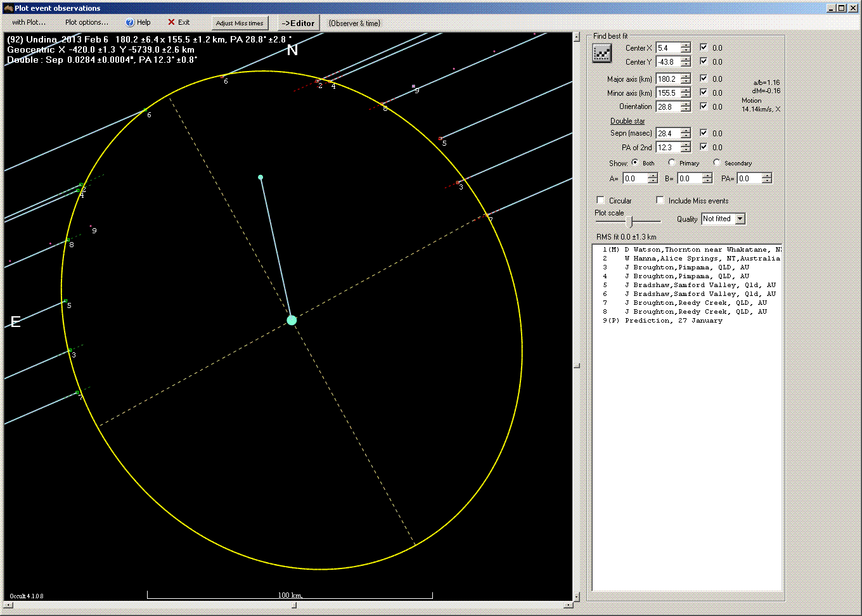Increase the Orientation spinner value
This screenshot has width=862, height=616.
point(686,104)
